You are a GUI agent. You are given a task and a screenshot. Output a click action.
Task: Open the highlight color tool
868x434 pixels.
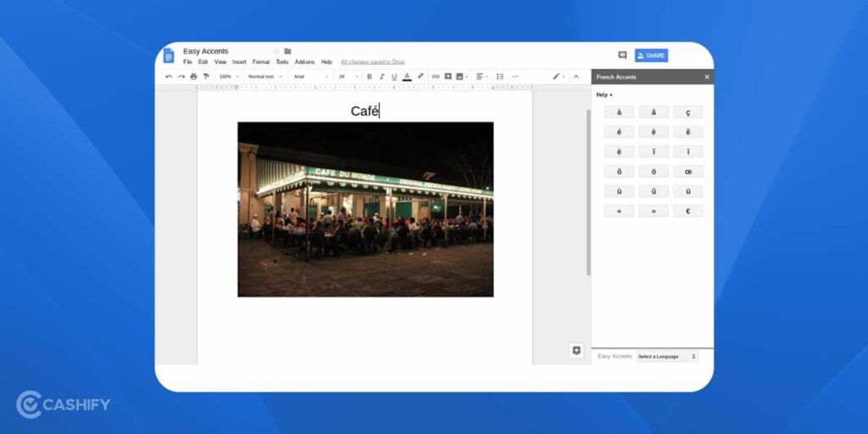click(x=420, y=76)
